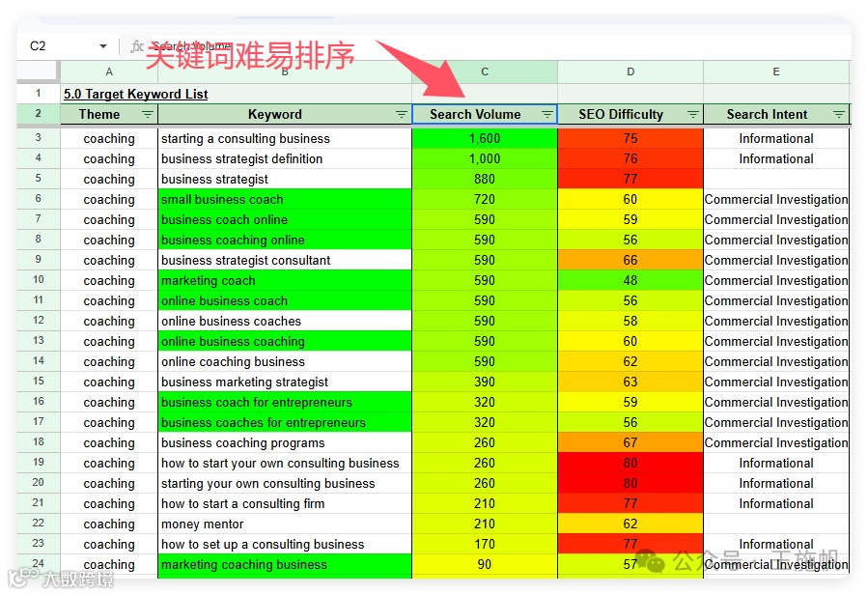Click the 880 search volume cell
This screenshot has height=595, width=868.
(485, 180)
